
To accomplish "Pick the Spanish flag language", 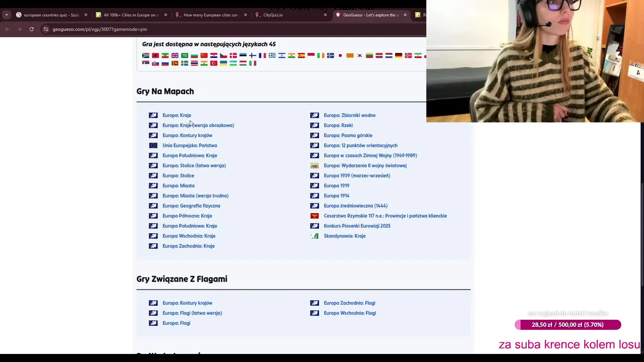I will click(301, 55).
